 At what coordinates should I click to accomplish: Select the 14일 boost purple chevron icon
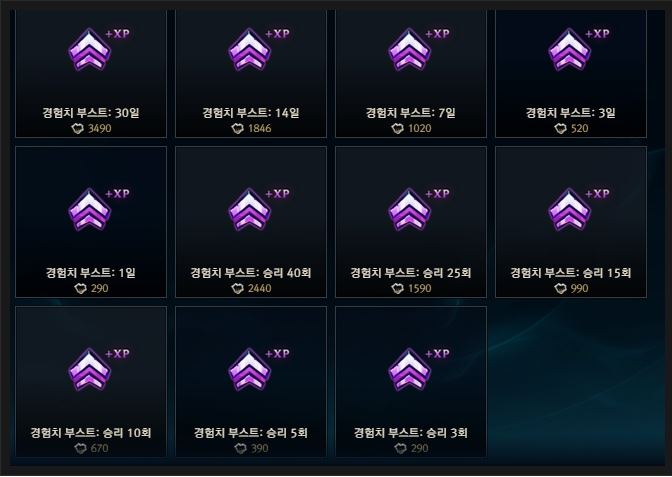tap(249, 50)
